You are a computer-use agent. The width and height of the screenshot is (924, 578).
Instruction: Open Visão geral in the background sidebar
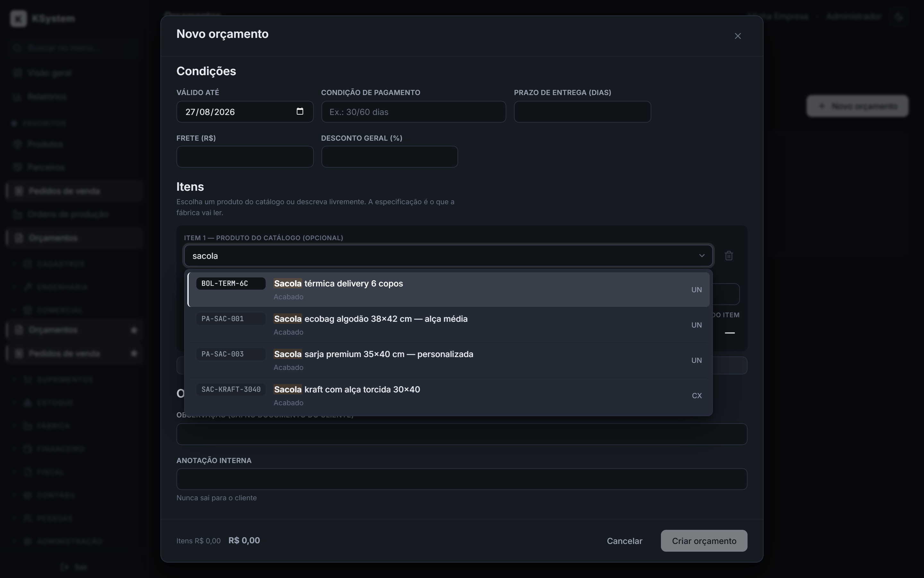pyautogui.click(x=74, y=73)
